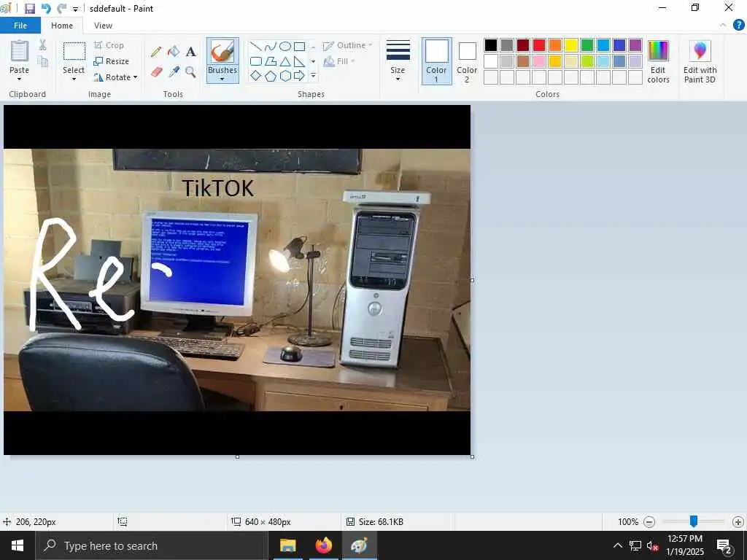The height and width of the screenshot is (560, 747).
Task: Click the Brushes tool button
Action: [222, 52]
